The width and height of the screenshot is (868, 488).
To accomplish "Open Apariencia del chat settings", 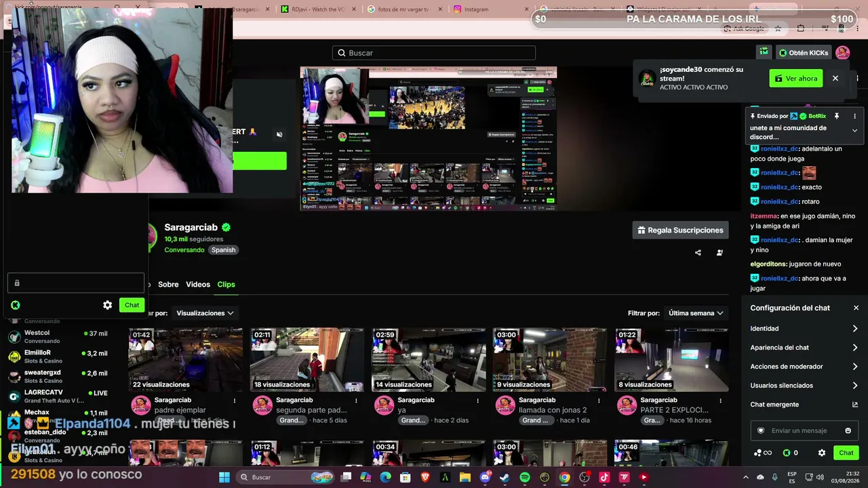I will click(804, 348).
